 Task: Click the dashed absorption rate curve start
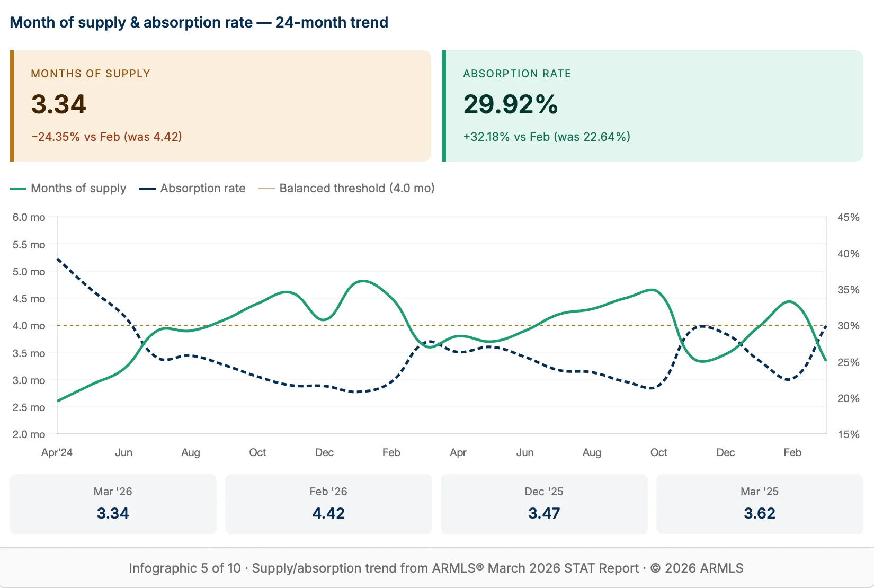pyautogui.click(x=58, y=260)
